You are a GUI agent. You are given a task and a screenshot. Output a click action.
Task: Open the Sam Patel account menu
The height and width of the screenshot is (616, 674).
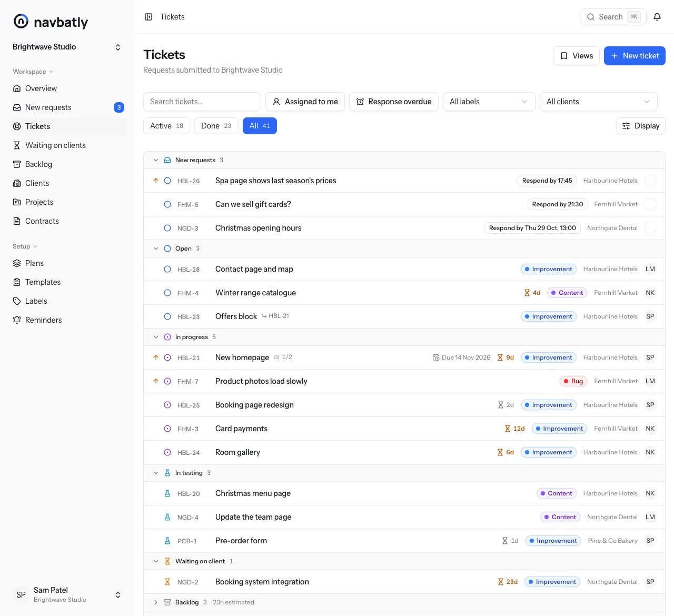point(67,594)
